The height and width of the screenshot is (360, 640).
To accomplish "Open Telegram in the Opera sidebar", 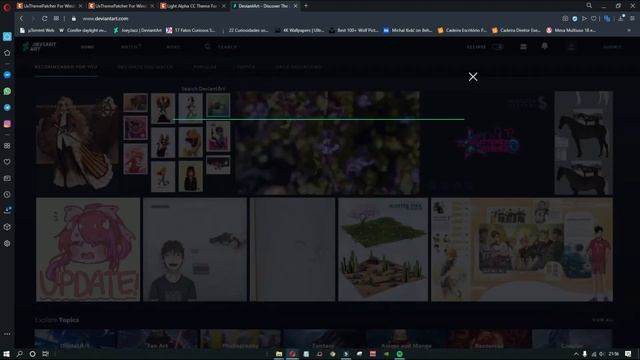I will pos(7,107).
